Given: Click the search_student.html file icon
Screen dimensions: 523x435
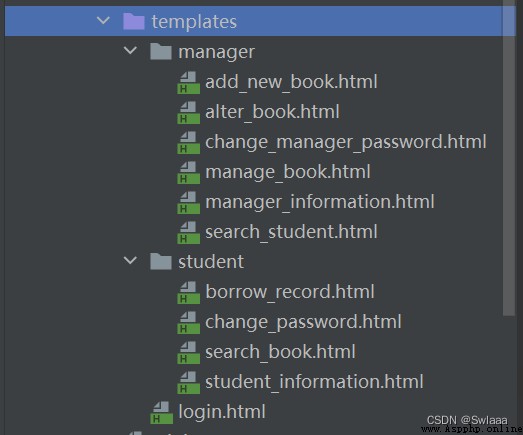Looking at the screenshot, I should (188, 233).
